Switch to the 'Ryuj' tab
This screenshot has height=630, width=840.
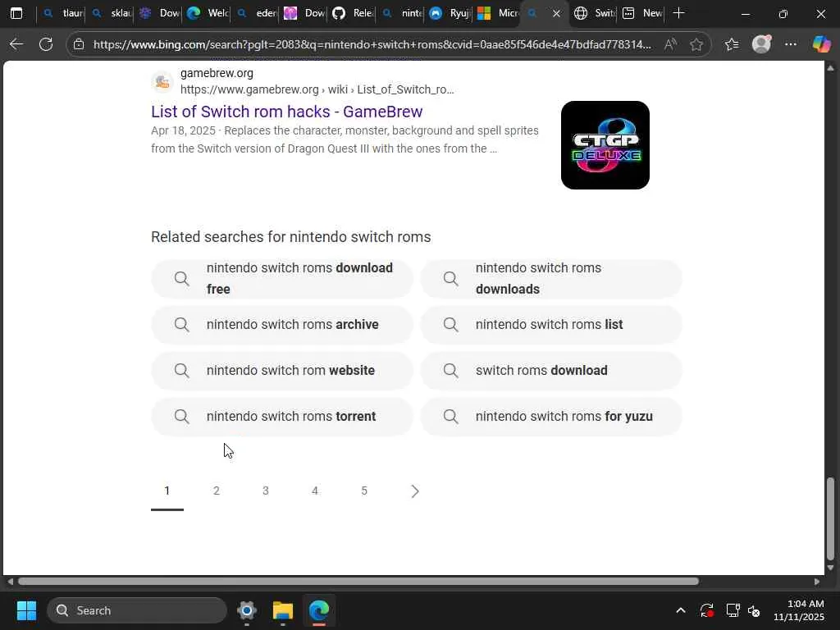450,13
